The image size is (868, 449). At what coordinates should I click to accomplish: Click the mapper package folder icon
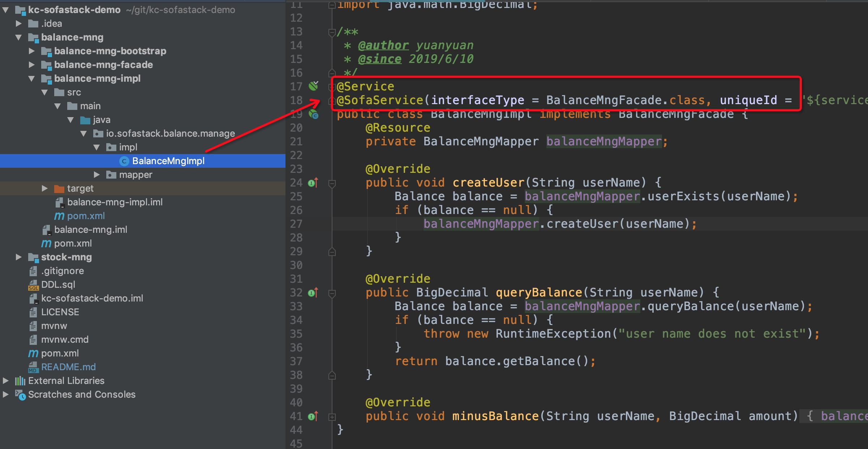pyautogui.click(x=111, y=175)
